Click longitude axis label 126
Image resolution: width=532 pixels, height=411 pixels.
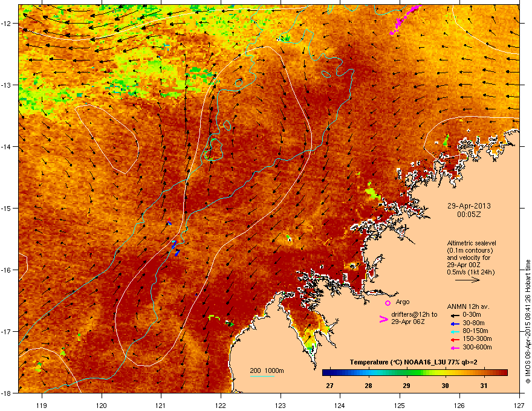click(459, 405)
